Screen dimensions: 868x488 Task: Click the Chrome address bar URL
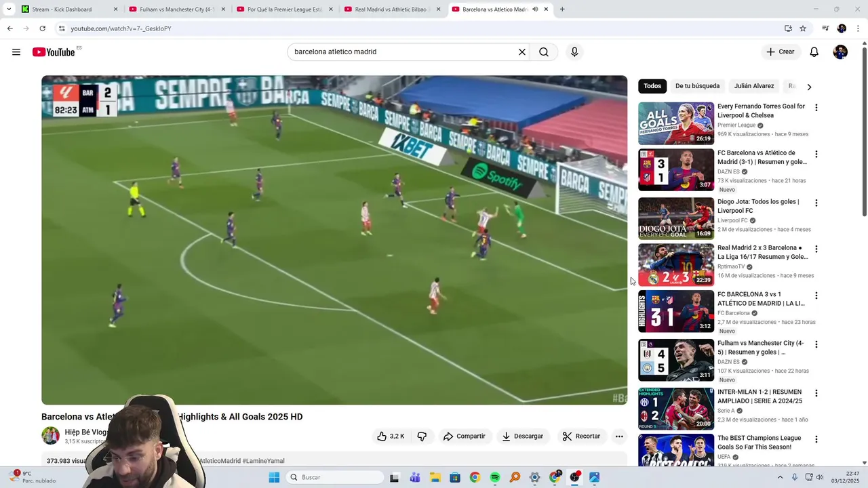(x=121, y=28)
